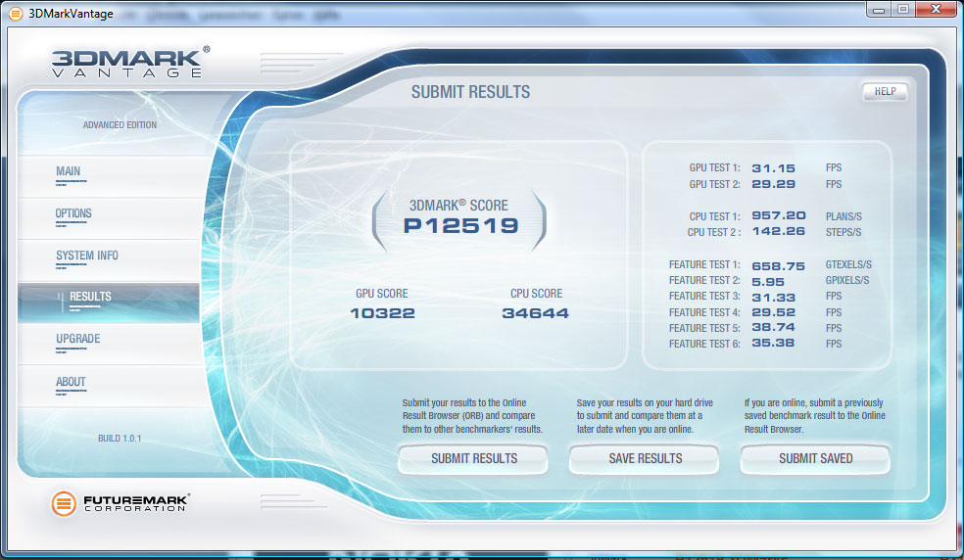Click Feature Test 5 value 38.74
Viewport: 964px width, 560px height.
tap(773, 327)
